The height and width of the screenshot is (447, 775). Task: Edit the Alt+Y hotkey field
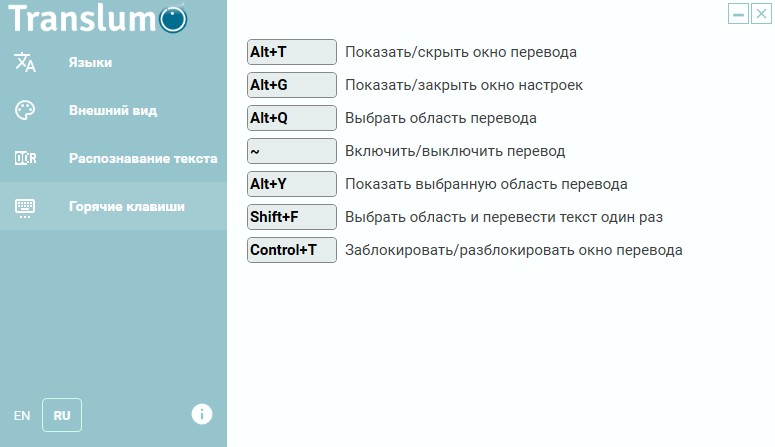292,184
